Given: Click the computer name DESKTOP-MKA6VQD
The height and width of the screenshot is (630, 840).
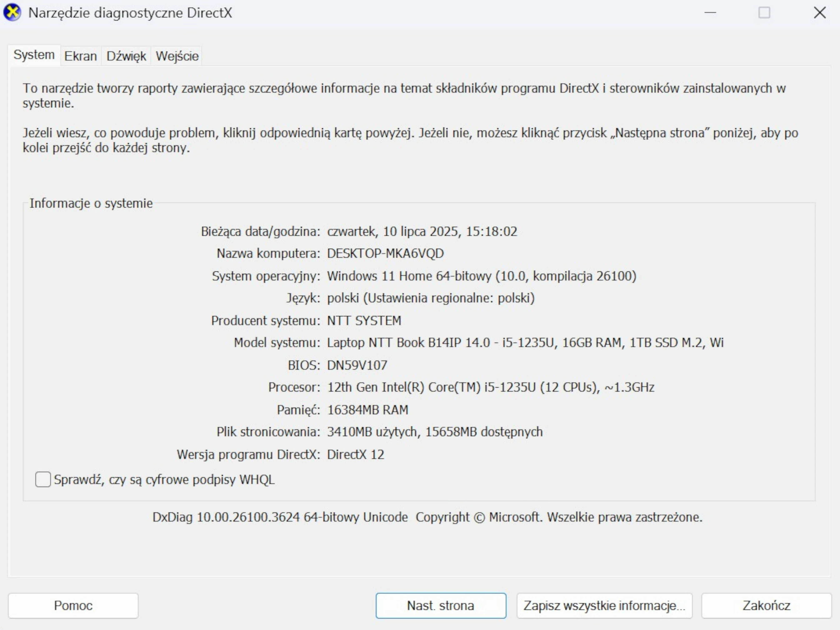Looking at the screenshot, I should tap(385, 253).
